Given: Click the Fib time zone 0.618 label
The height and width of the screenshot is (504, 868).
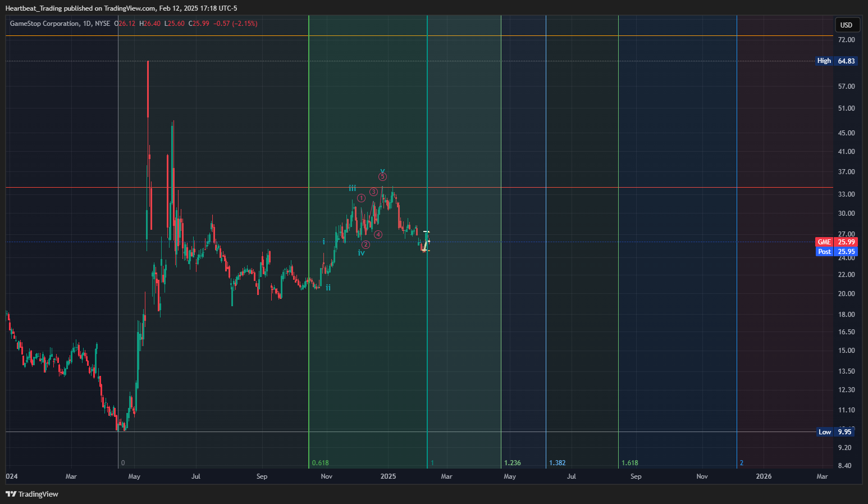Looking at the screenshot, I should tap(321, 463).
